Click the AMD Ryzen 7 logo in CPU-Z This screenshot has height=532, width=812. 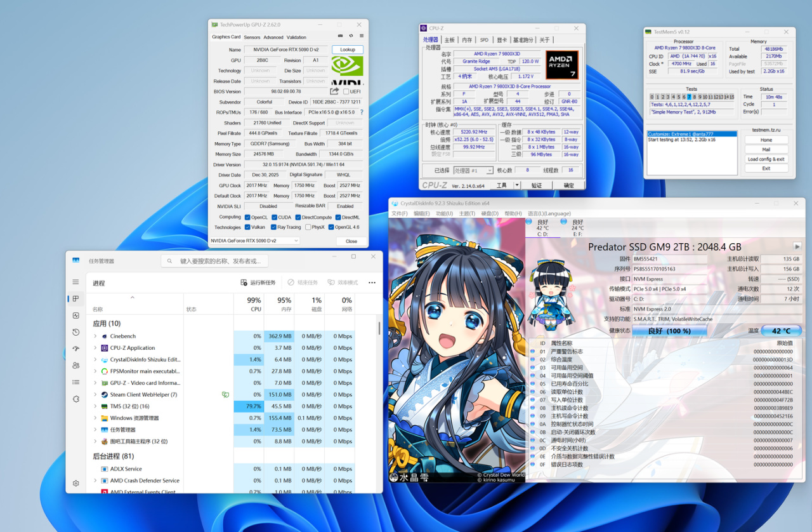click(562, 65)
